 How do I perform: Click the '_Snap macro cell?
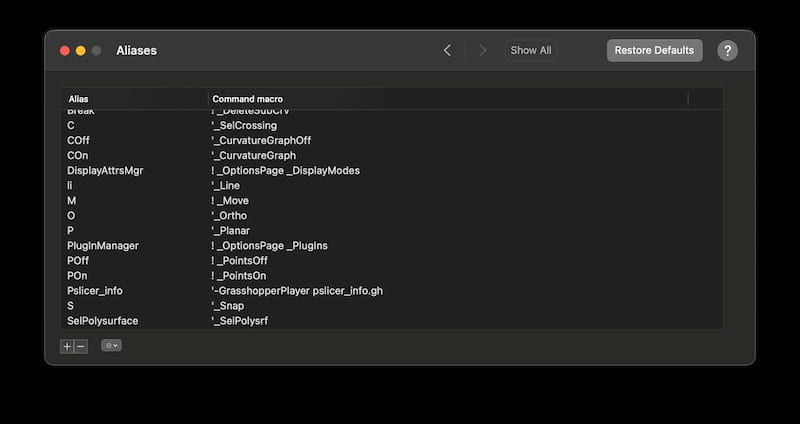point(227,306)
